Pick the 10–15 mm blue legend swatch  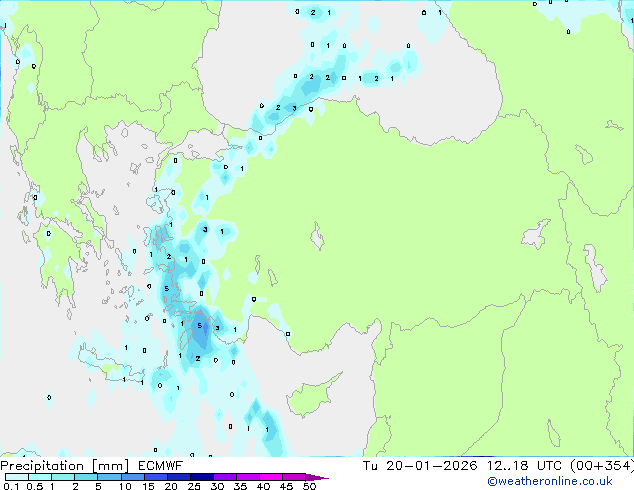pyautogui.click(x=132, y=477)
